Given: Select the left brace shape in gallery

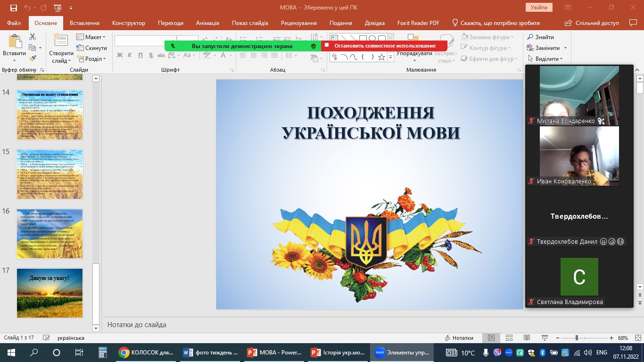Looking at the screenshot, I should click(363, 57).
